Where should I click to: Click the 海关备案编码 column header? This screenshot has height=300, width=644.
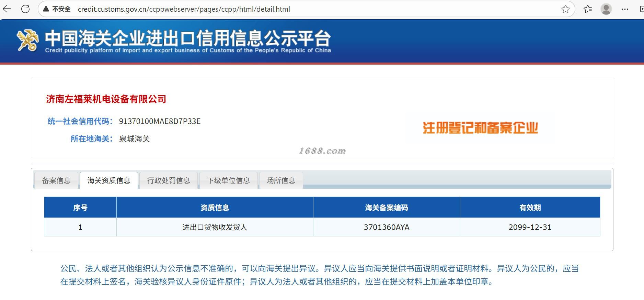(x=387, y=208)
